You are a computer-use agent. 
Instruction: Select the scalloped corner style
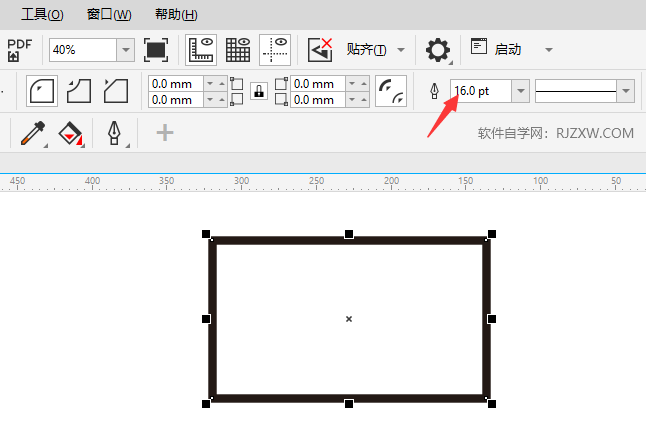tap(79, 91)
